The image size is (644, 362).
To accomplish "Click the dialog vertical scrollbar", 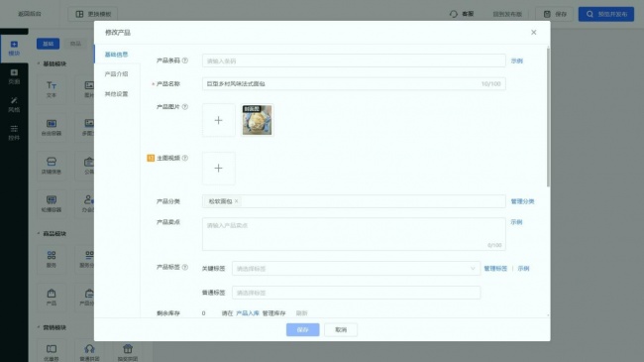I will tap(548, 117).
